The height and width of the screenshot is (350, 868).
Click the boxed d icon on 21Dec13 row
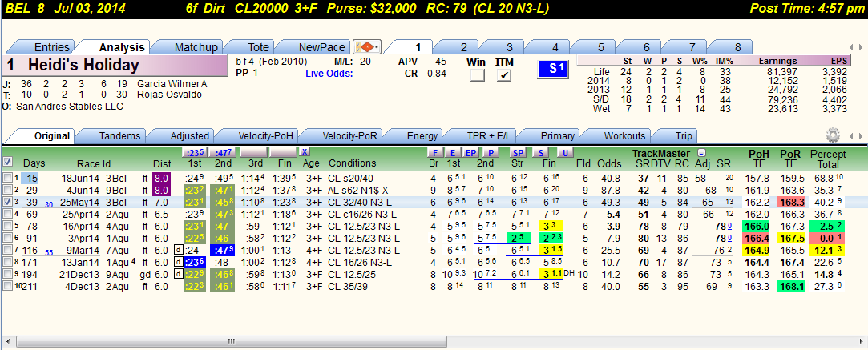[x=178, y=274]
